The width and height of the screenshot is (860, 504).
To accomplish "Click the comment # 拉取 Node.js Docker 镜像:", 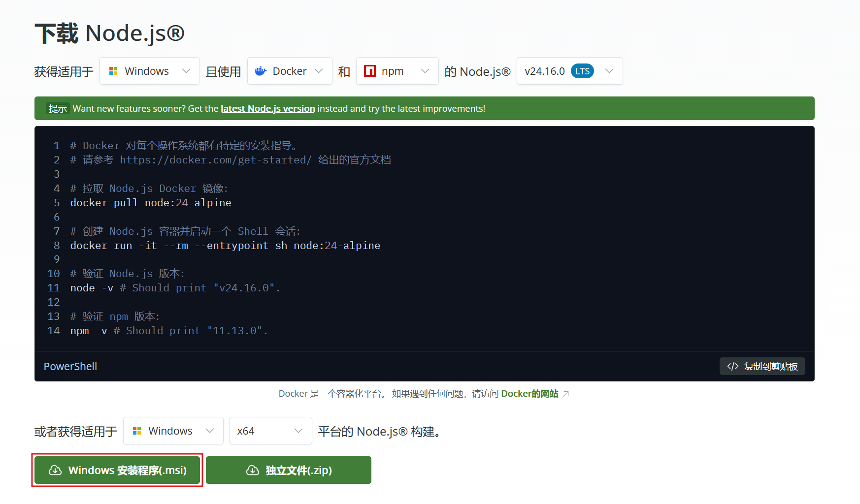I will tap(149, 189).
